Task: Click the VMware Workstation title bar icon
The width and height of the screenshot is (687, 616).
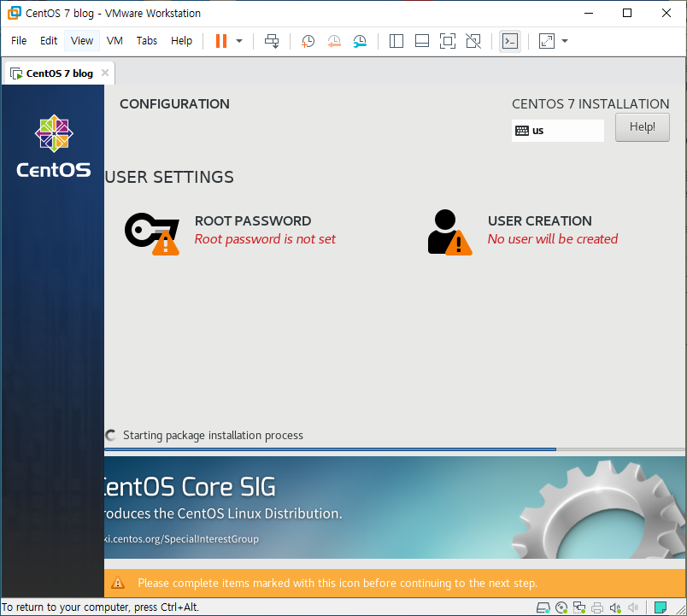Action: pyautogui.click(x=15, y=13)
